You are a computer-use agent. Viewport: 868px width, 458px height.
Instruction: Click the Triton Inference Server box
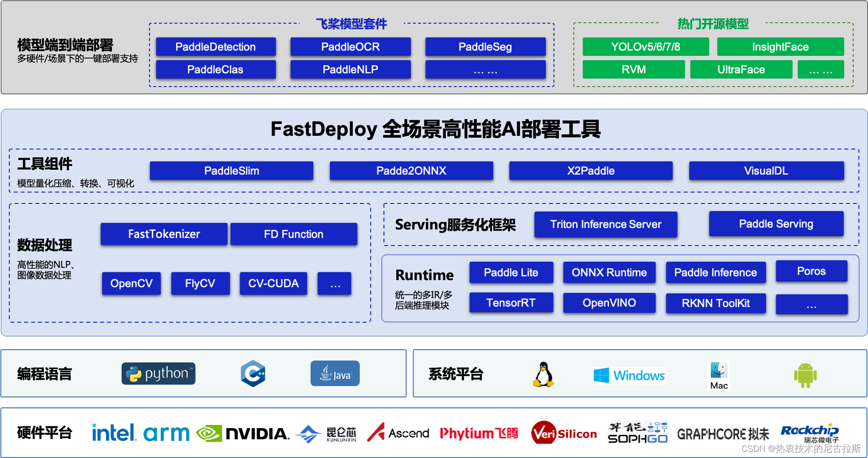pyautogui.click(x=606, y=224)
